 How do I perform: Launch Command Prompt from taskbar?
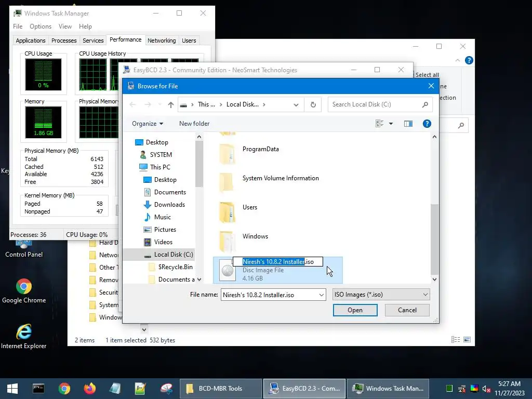pyautogui.click(x=38, y=389)
